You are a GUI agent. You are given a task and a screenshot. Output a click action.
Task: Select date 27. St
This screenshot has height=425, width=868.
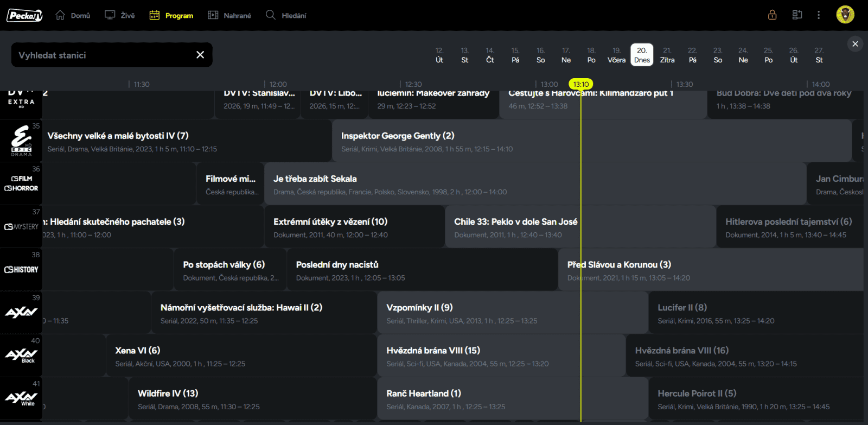pos(819,55)
